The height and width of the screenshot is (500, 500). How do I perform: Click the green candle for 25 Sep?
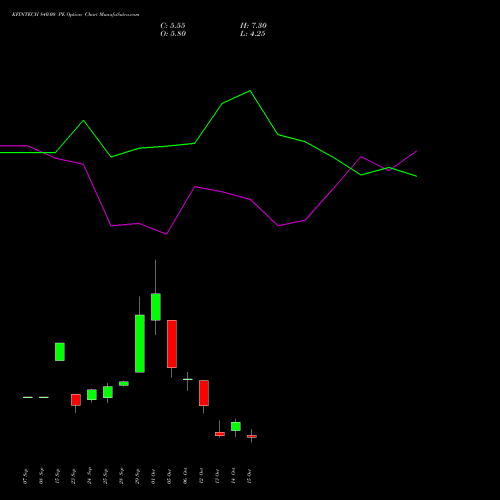[108, 392]
